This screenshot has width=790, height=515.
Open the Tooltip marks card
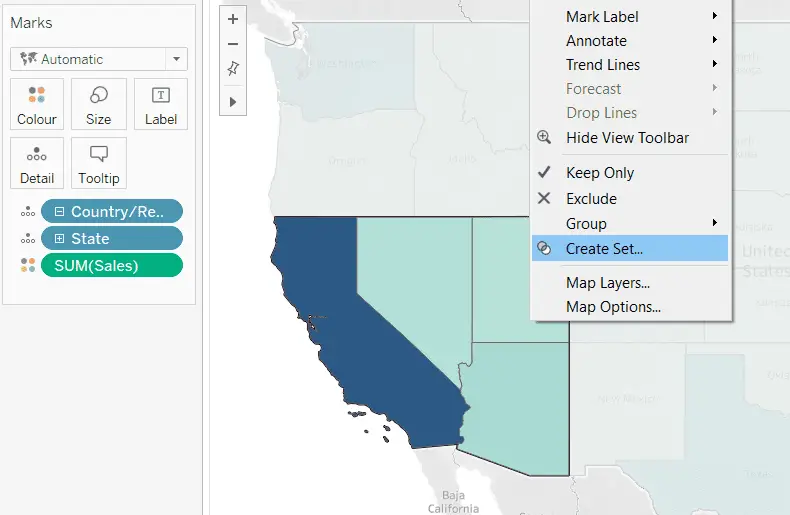pos(99,163)
